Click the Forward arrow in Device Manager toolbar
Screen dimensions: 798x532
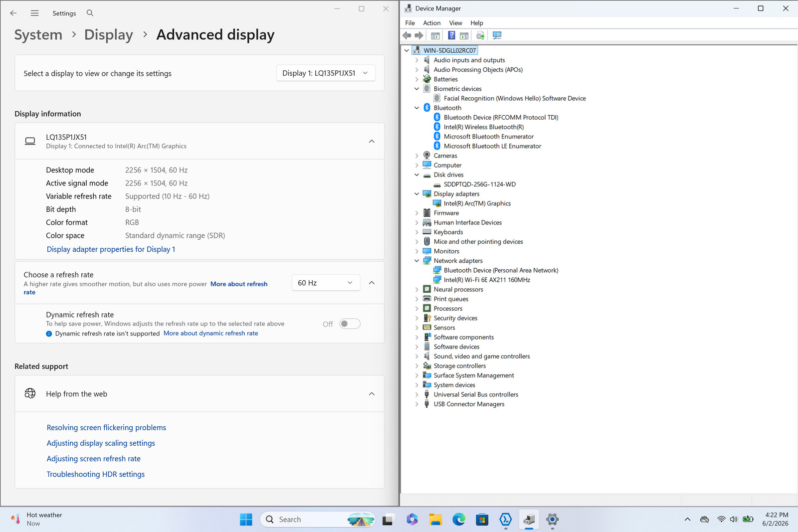coord(419,35)
